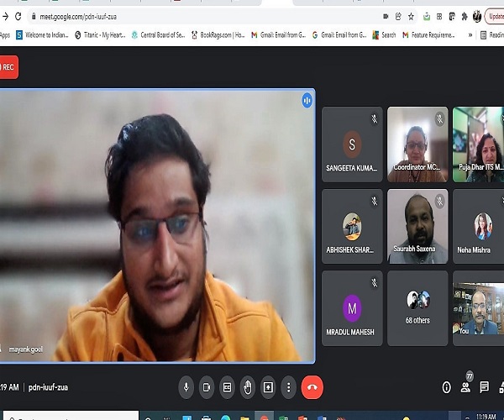Screen dimensions: 504x420
Task: Click the Update browser button
Action: 495,17
